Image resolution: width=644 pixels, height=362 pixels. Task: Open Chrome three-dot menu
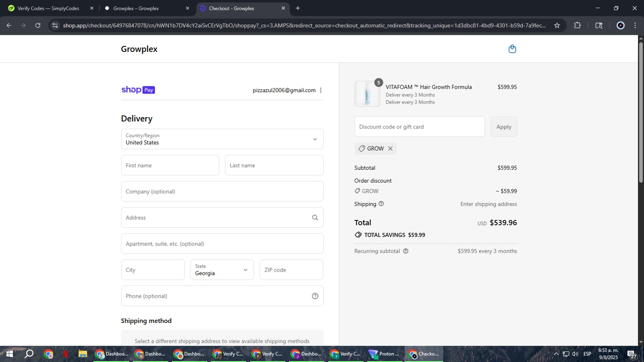click(635, 25)
